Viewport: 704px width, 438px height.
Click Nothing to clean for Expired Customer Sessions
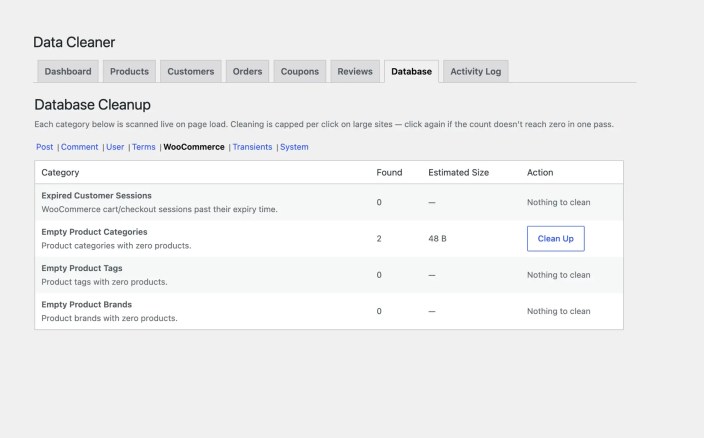click(x=559, y=202)
